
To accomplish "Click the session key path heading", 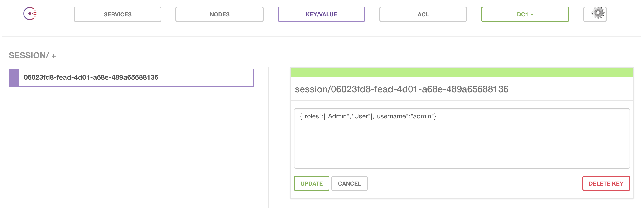I will [401, 89].
